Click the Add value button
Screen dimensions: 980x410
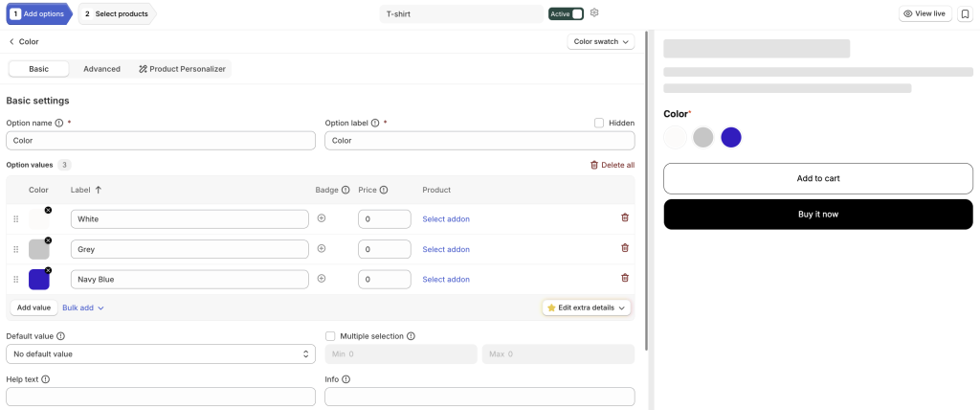[33, 307]
